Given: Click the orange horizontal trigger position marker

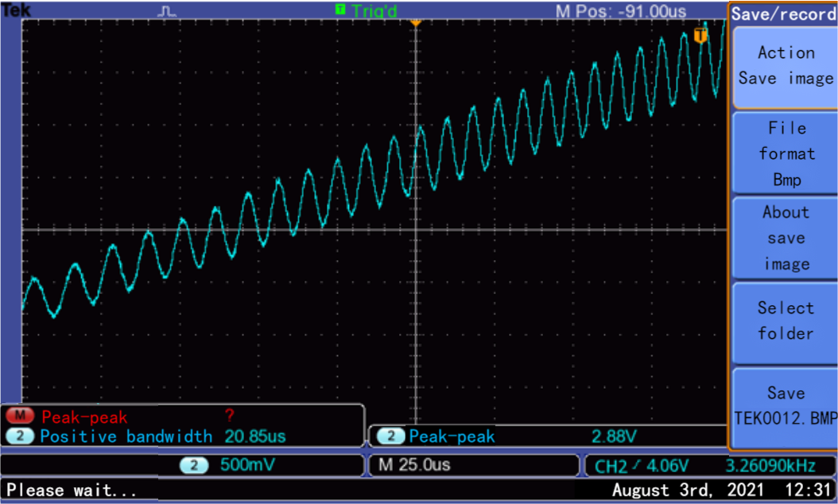Looking at the screenshot, I should click(415, 23).
